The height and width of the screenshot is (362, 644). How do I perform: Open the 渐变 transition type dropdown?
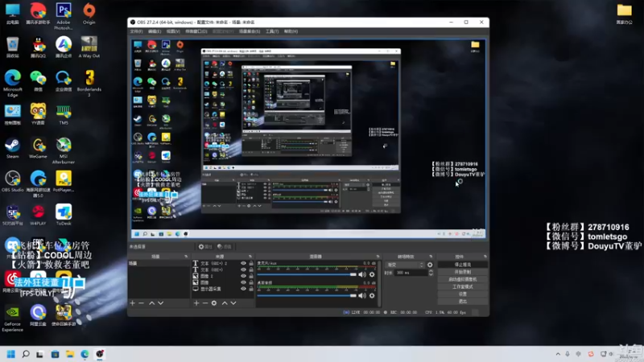pyautogui.click(x=405, y=265)
